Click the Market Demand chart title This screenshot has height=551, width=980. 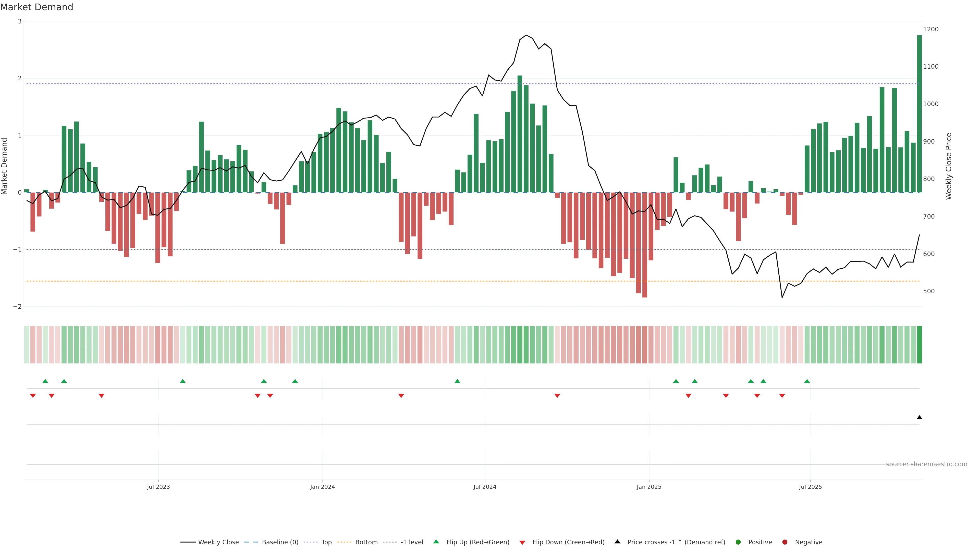(36, 7)
